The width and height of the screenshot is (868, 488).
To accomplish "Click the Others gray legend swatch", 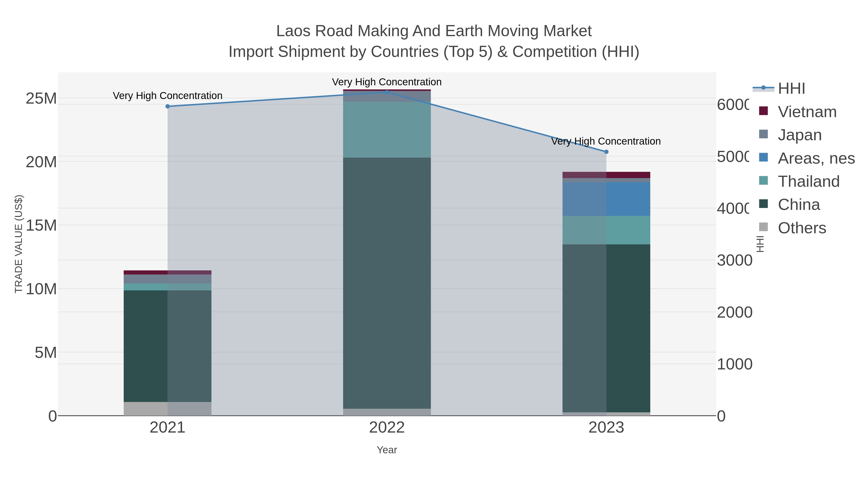I will click(x=764, y=227).
